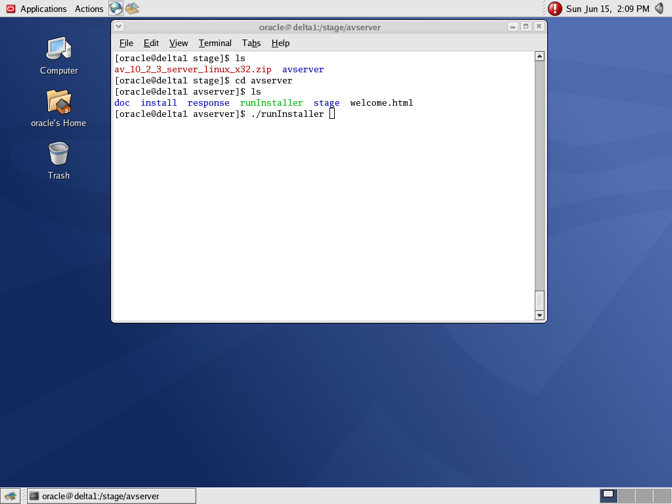The width and height of the screenshot is (672, 504).
Task: Open the Tabs menu in terminal
Action: (251, 43)
